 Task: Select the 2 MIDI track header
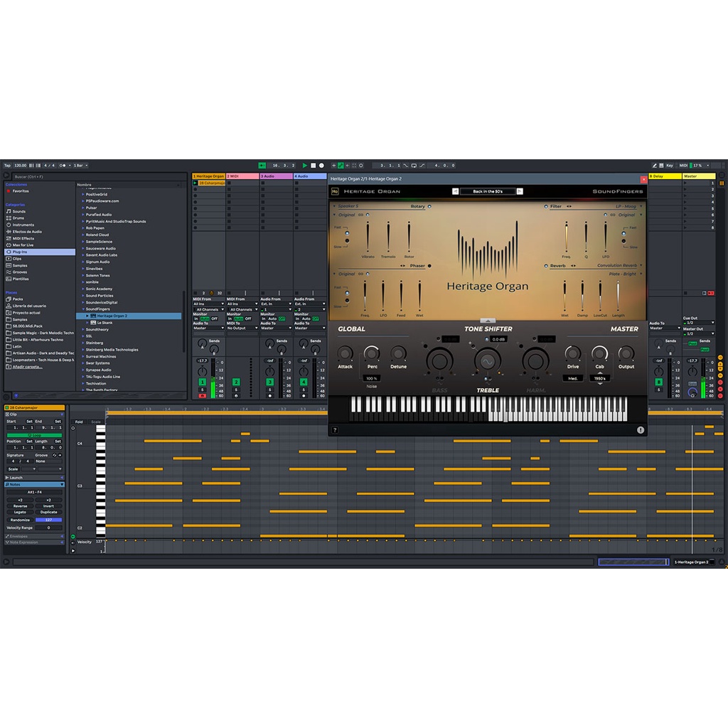click(x=242, y=176)
